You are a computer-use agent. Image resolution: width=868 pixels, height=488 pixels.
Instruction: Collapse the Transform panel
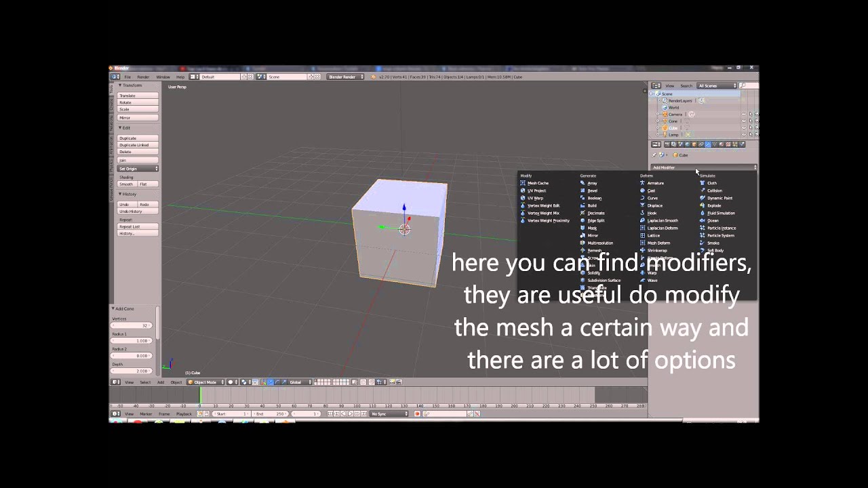(x=121, y=85)
